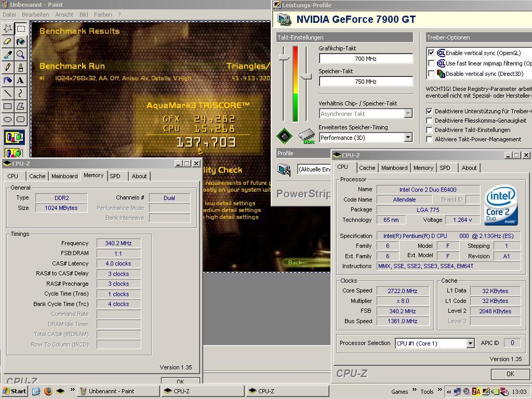Select the rectangular Select tool in Paint
This screenshot has height=399, width=532.
[21, 29]
